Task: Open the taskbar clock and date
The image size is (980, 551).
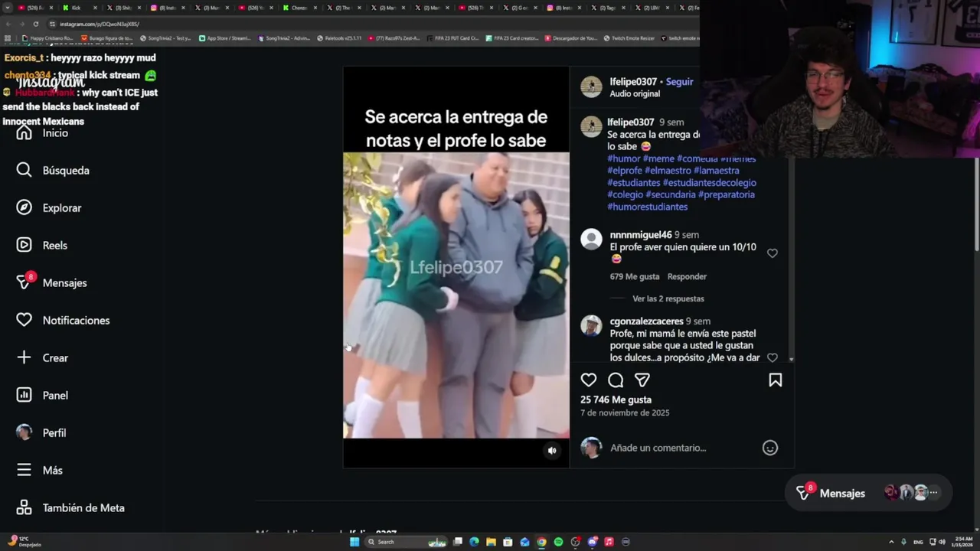Action: (x=963, y=542)
